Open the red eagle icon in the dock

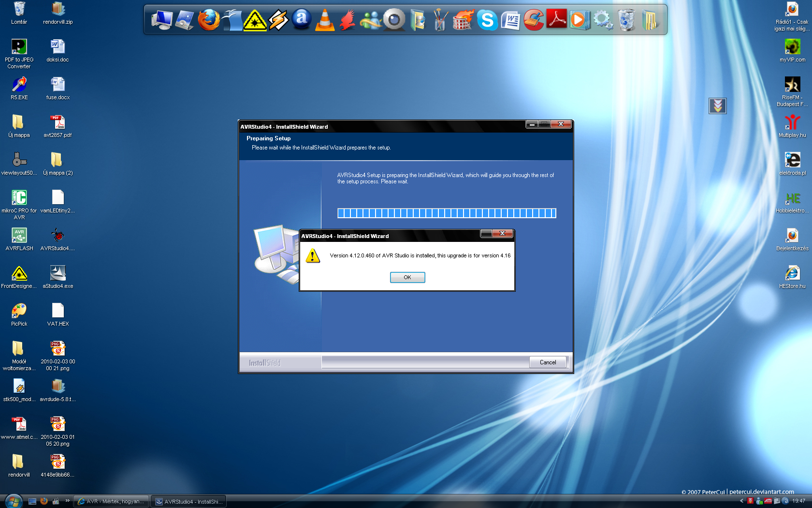tap(348, 20)
